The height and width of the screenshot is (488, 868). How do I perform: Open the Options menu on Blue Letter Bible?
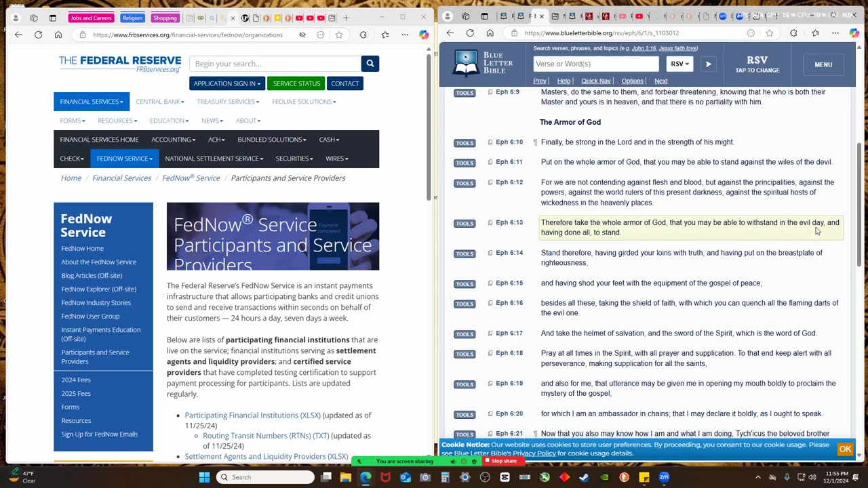[x=632, y=81]
